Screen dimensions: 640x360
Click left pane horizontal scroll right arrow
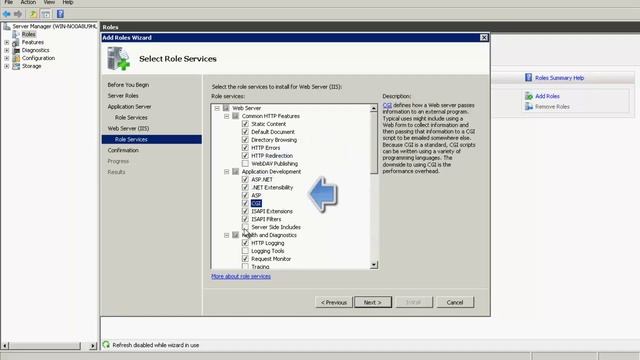click(x=93, y=346)
